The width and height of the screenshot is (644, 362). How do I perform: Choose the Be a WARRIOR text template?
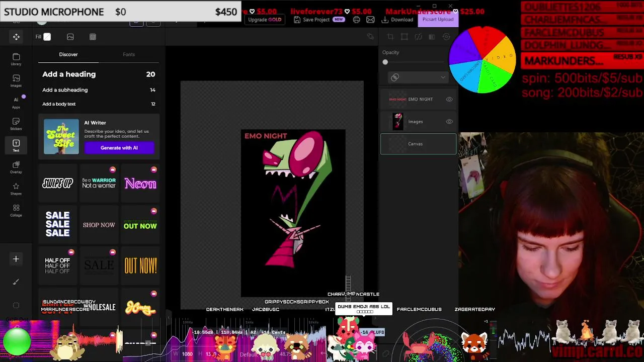(x=99, y=184)
